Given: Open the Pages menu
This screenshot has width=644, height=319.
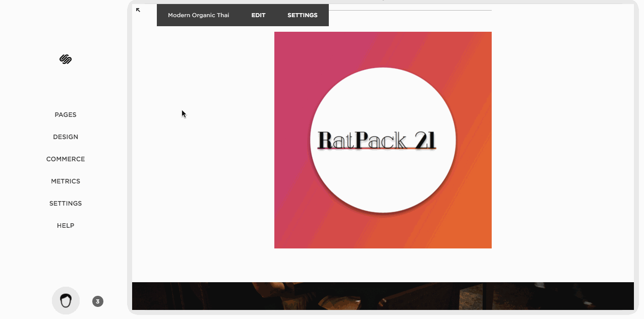Looking at the screenshot, I should (x=66, y=115).
